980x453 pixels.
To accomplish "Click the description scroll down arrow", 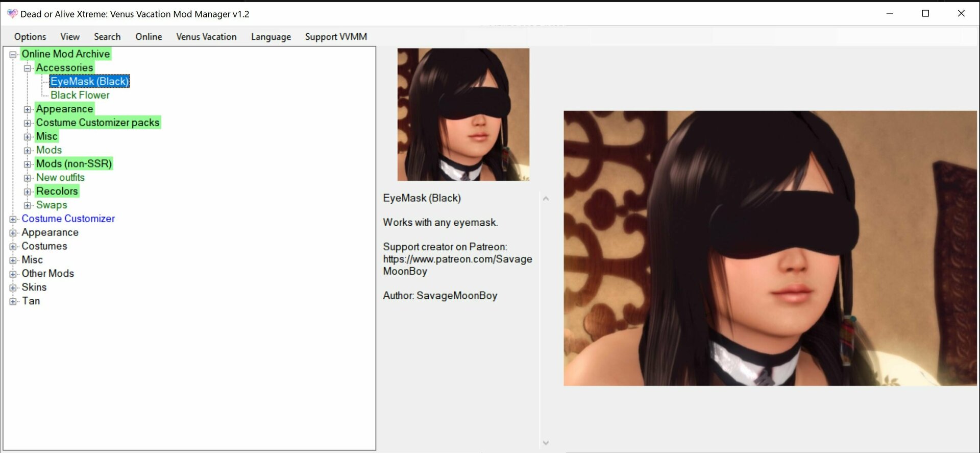I will coord(546,443).
